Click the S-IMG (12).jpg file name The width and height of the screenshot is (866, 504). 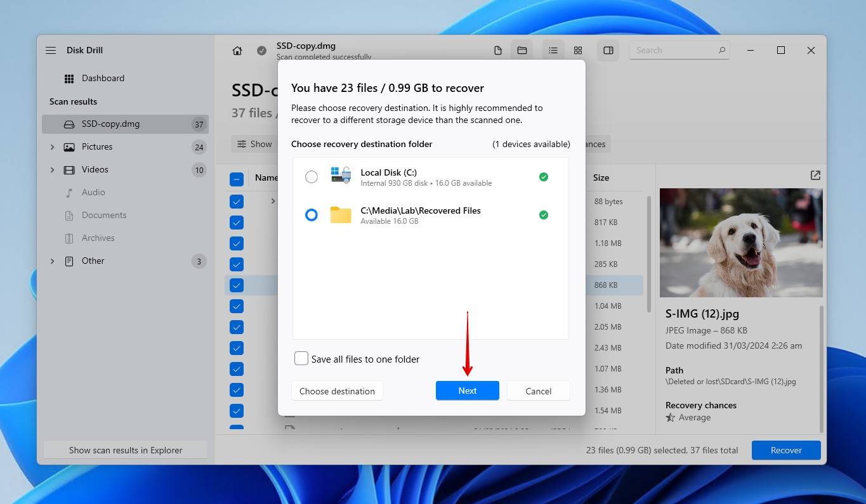tap(702, 313)
